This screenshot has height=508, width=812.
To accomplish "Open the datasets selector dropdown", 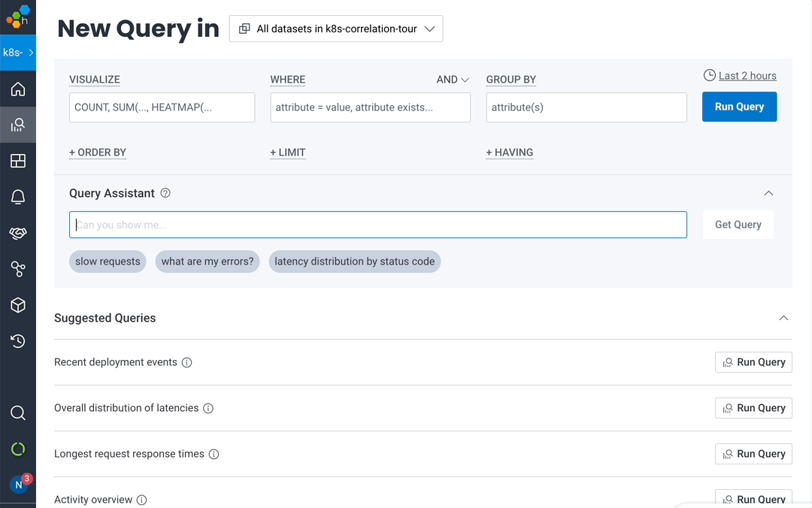I will coord(336,29).
